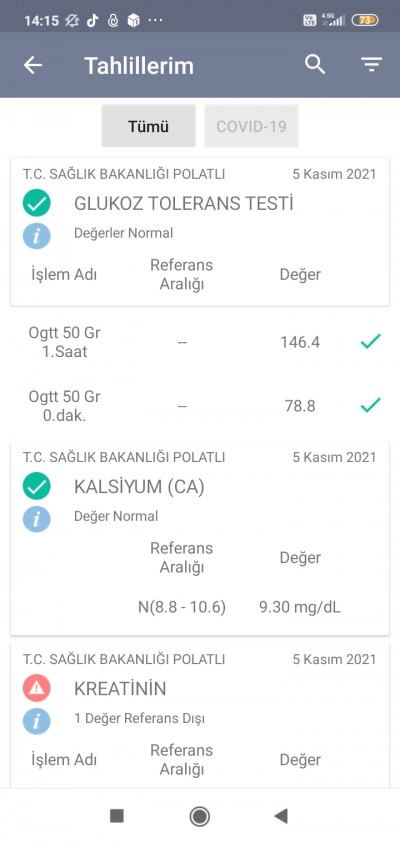Tap the back arrow in header
The height and width of the screenshot is (844, 400).
pos(33,65)
